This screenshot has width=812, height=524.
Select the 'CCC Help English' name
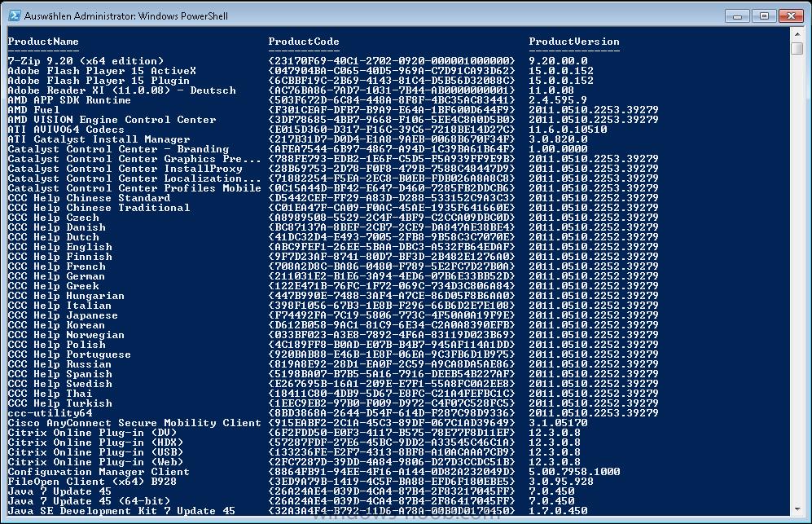tap(60, 247)
